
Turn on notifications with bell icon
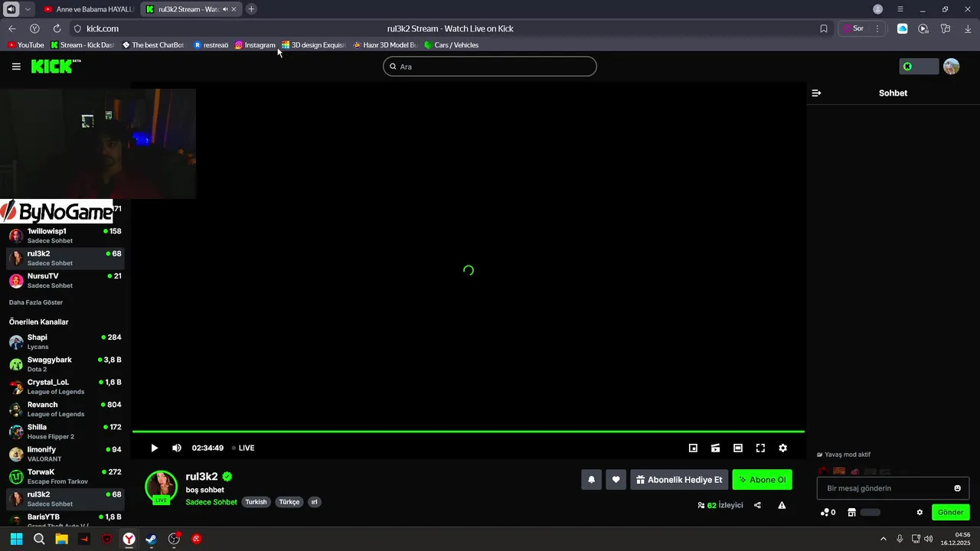point(591,480)
